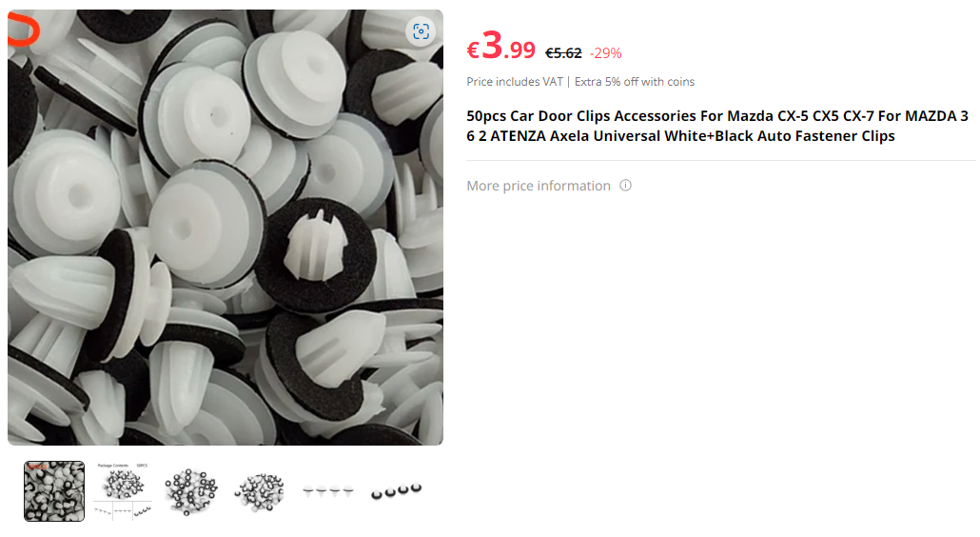
Task: Click the upright clip on the black washer
Action: [316, 246]
